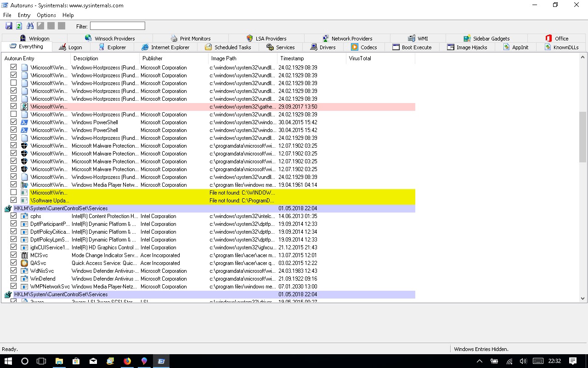Select the WinDefend entry name

[43, 279]
